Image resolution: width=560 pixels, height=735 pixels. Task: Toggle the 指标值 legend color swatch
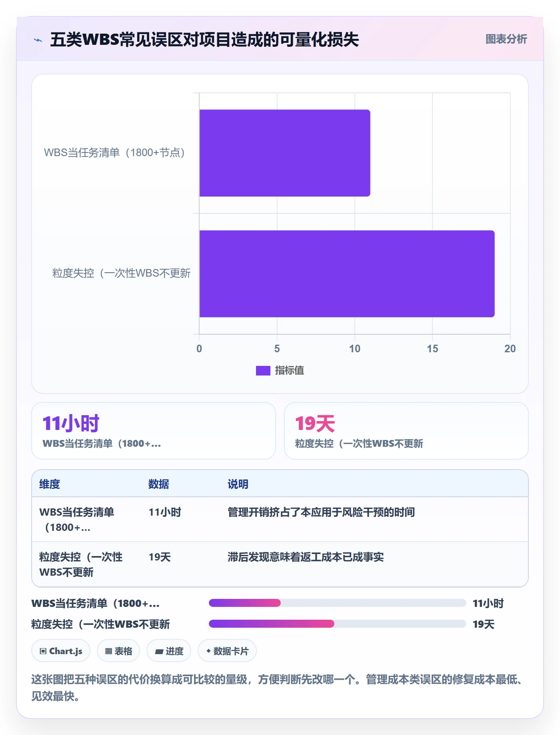click(x=263, y=371)
